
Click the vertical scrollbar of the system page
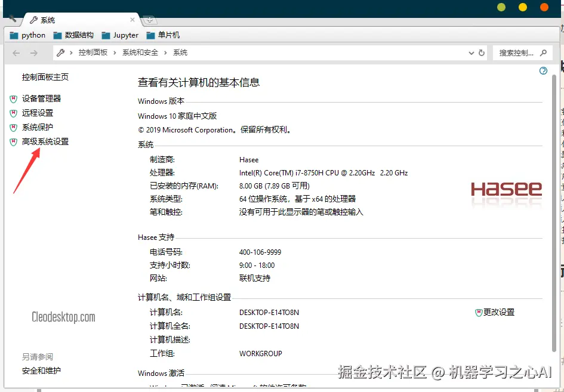(x=554, y=213)
